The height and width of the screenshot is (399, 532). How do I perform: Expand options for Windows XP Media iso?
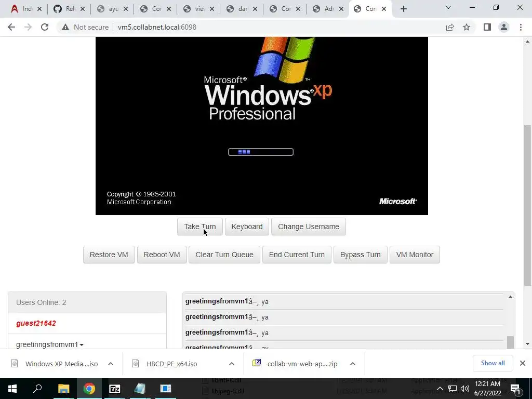111,364
